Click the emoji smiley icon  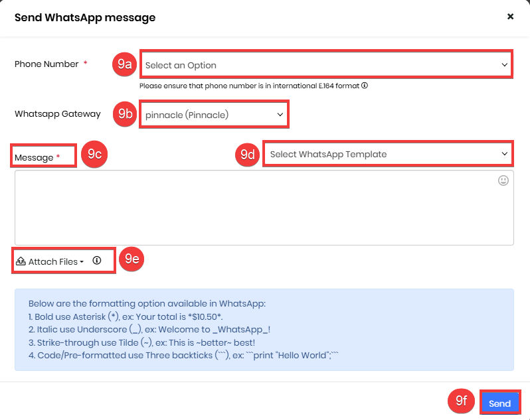tap(503, 180)
